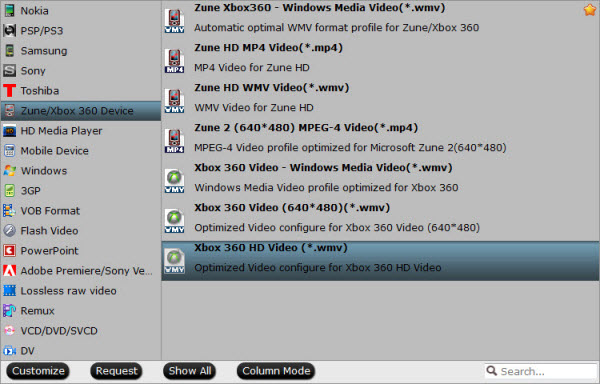Click the Zune Xbox360 WMV profile icon

pyautogui.click(x=174, y=21)
